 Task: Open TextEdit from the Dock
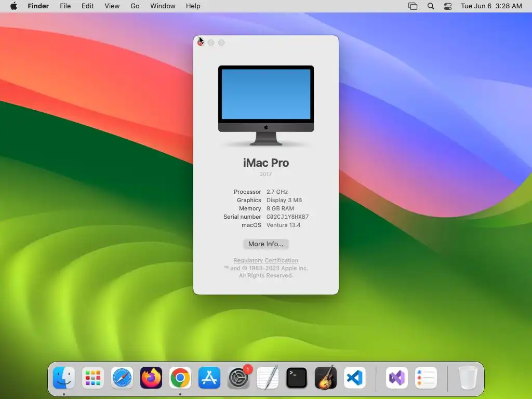[x=268, y=378]
